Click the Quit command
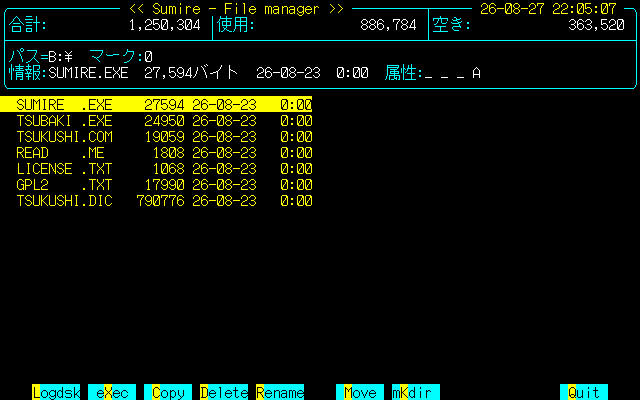The width and height of the screenshot is (640, 400). click(x=584, y=392)
